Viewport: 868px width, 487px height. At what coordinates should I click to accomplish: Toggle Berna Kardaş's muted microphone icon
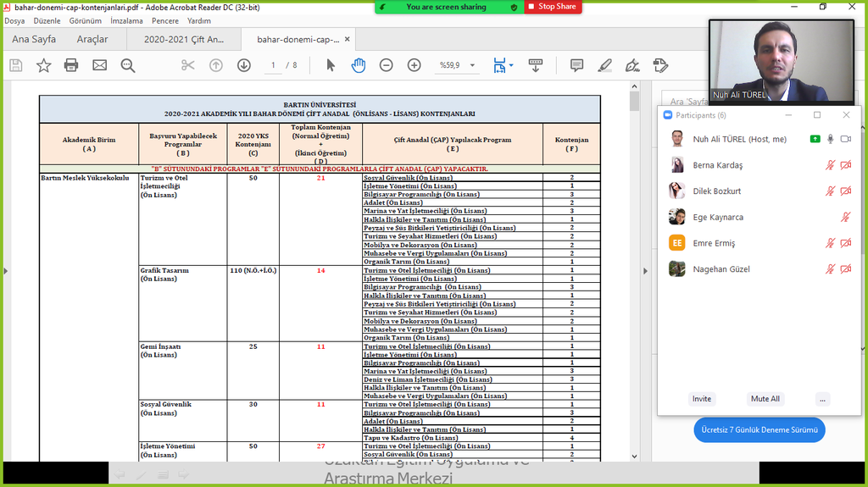tap(831, 165)
